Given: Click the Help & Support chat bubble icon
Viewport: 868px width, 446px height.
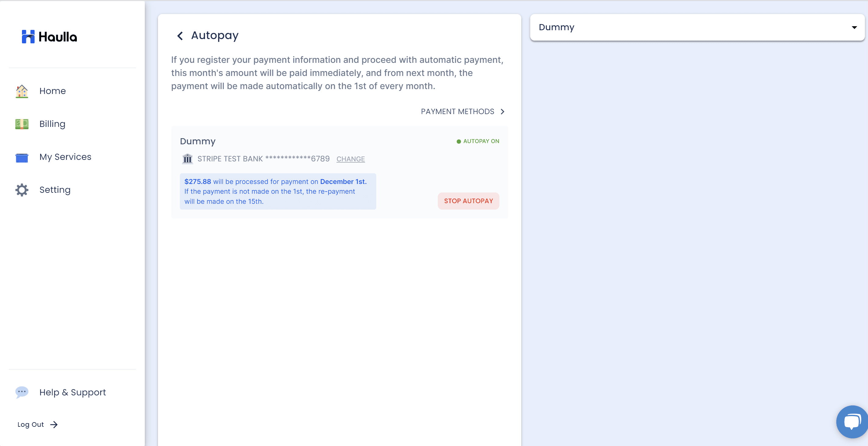Looking at the screenshot, I should click(22, 392).
